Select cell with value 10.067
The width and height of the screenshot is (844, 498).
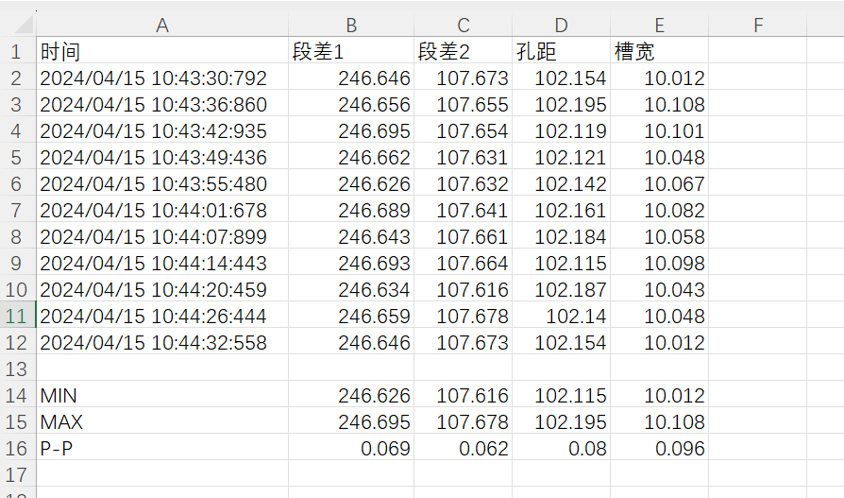(659, 184)
